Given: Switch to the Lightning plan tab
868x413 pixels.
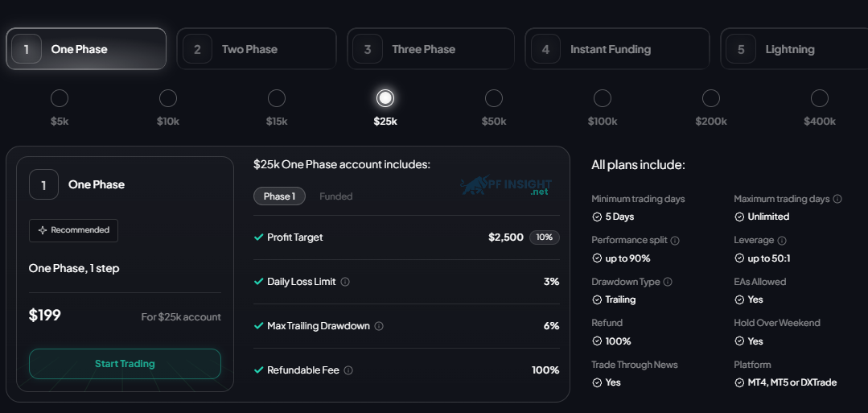Looking at the screenshot, I should (794, 49).
